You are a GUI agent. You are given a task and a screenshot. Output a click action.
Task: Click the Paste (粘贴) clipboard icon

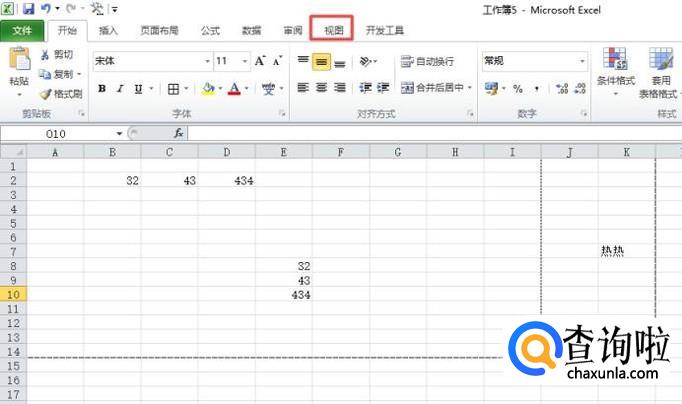coord(19,60)
